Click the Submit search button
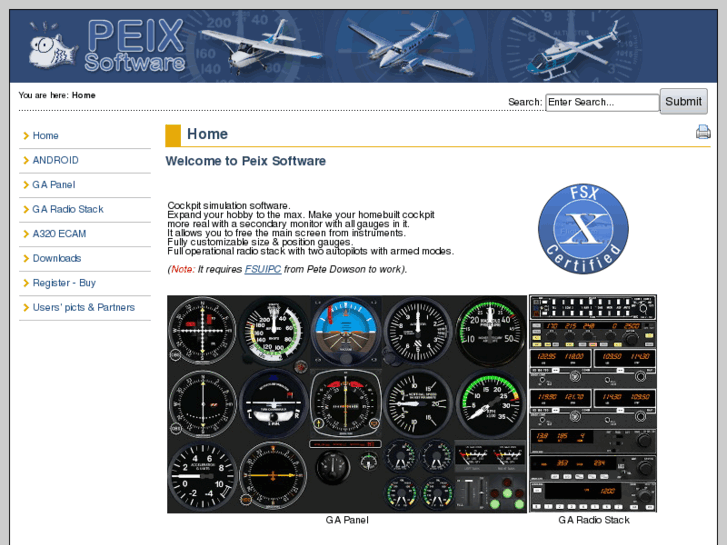This screenshot has height=545, width=727. point(683,102)
